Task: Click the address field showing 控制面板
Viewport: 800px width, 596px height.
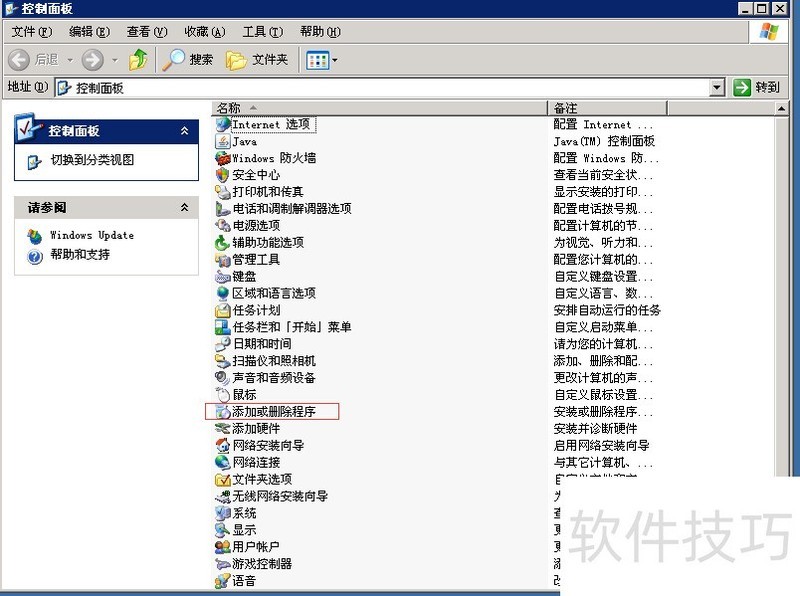Action: point(383,88)
